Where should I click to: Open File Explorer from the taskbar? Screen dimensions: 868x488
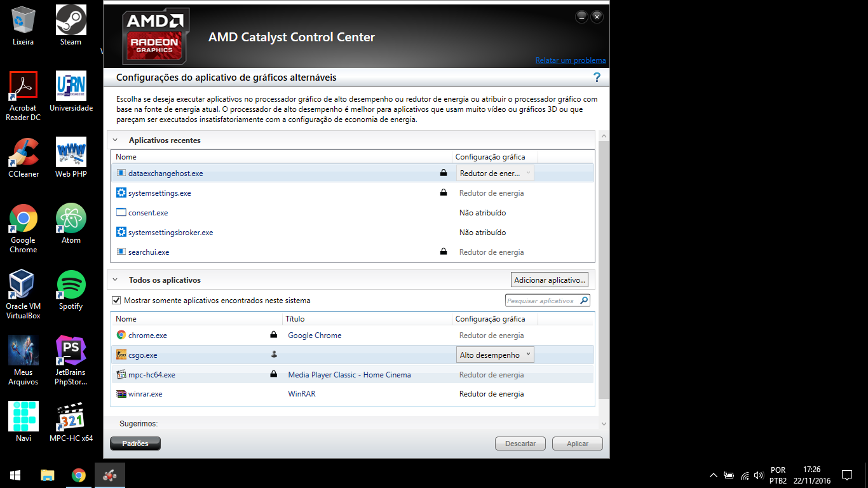(47, 475)
